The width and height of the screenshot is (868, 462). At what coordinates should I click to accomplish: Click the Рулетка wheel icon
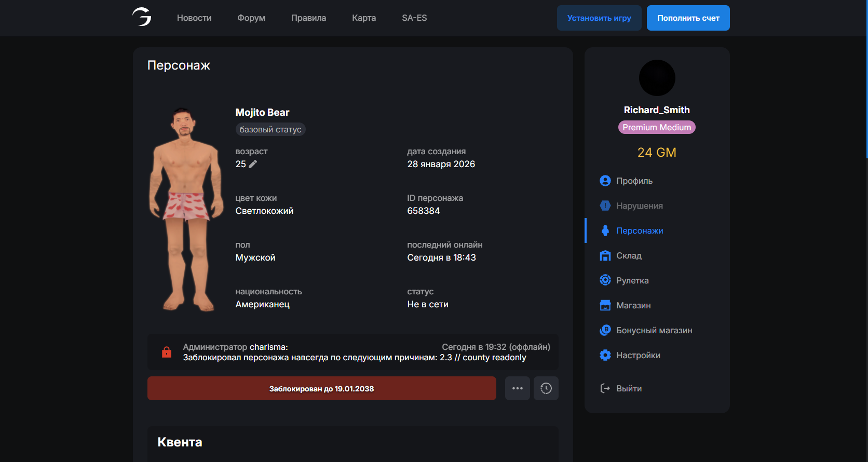click(x=605, y=280)
